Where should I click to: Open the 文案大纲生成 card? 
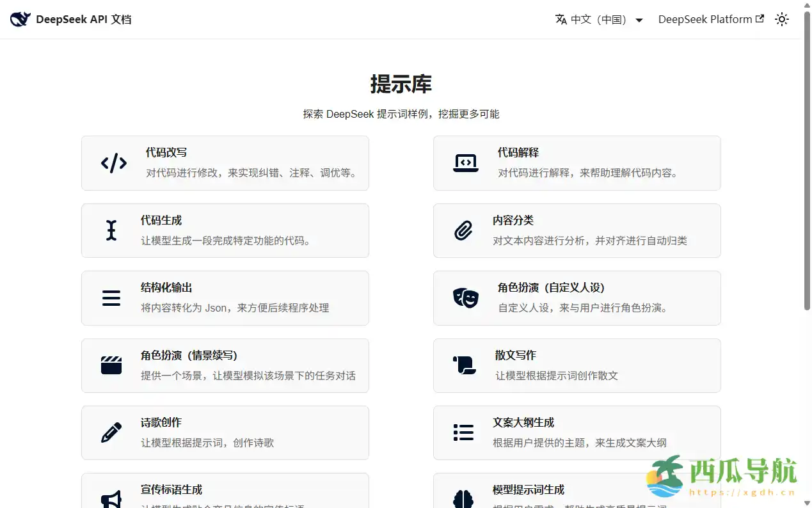(577, 433)
